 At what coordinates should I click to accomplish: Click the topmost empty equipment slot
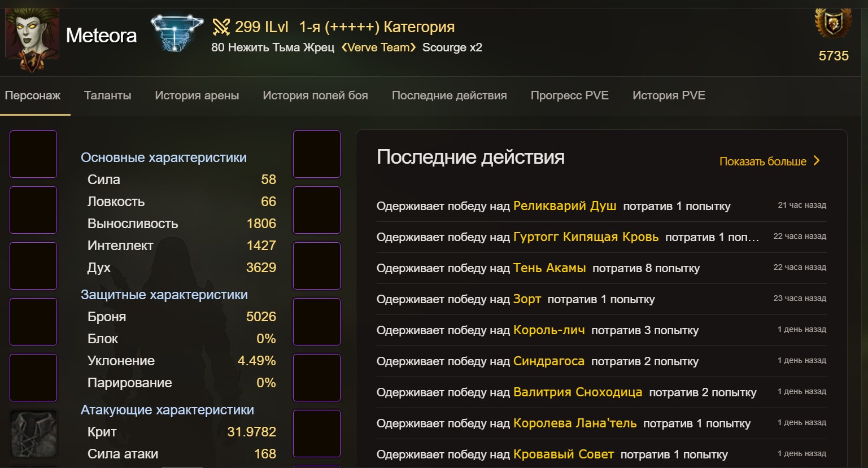[33, 154]
